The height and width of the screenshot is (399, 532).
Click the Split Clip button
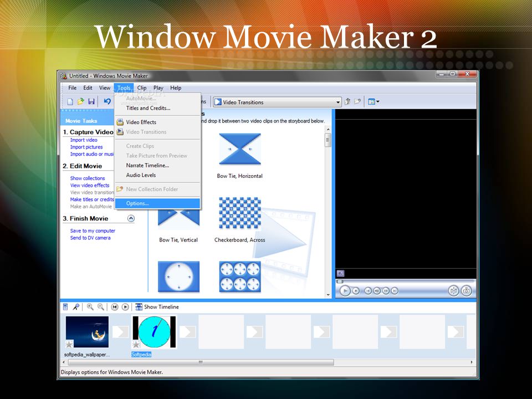pos(454,291)
